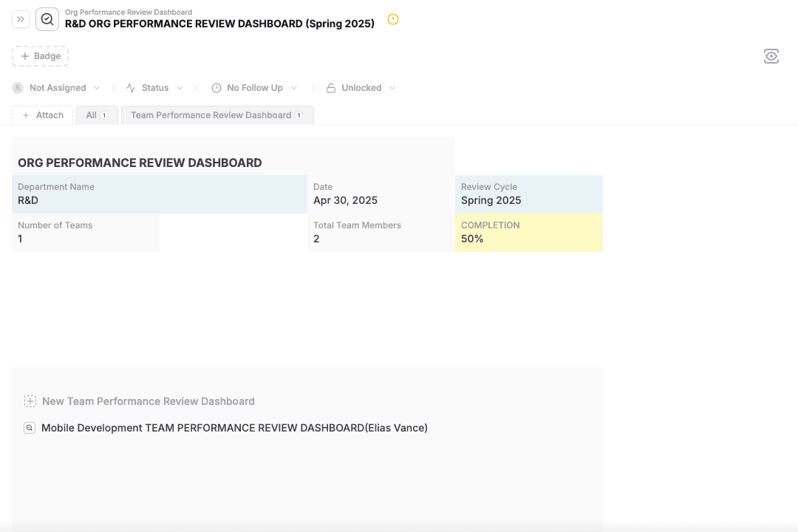Click the Not Assigned person avatar icon

(x=18, y=88)
